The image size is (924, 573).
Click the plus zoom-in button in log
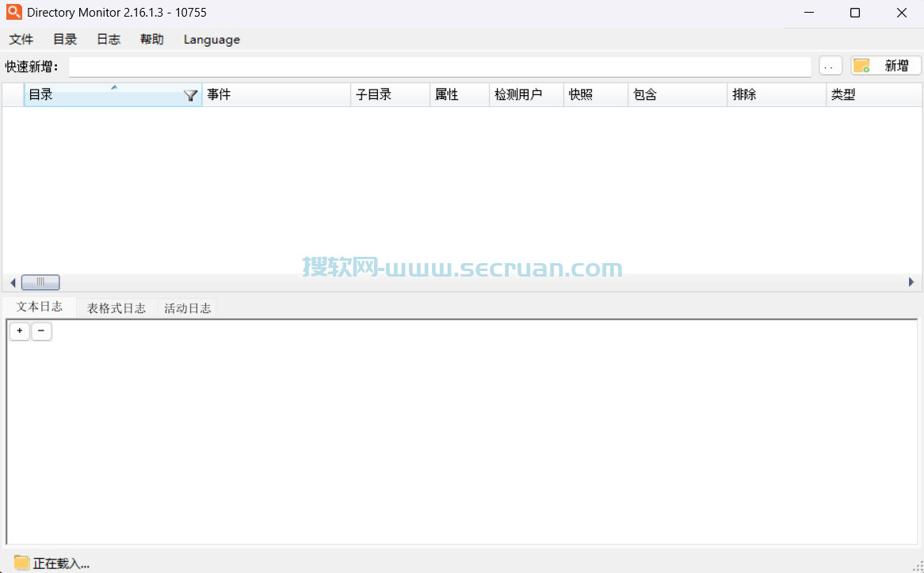coord(20,331)
